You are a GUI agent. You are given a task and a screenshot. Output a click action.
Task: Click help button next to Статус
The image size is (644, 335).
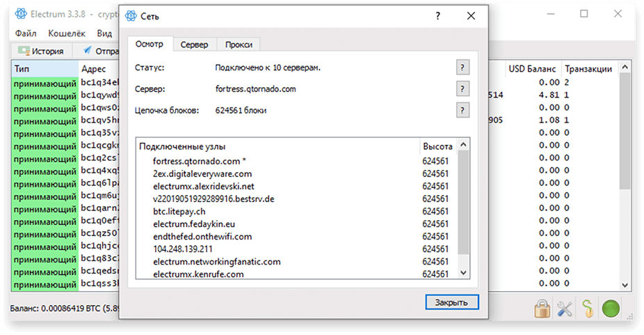click(x=462, y=68)
